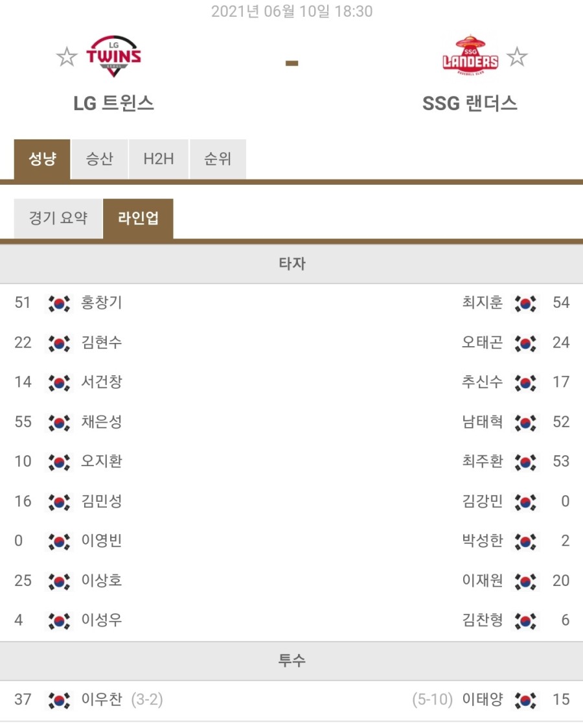Click the LG Twins team logo
The image size is (583, 728).
click(113, 56)
